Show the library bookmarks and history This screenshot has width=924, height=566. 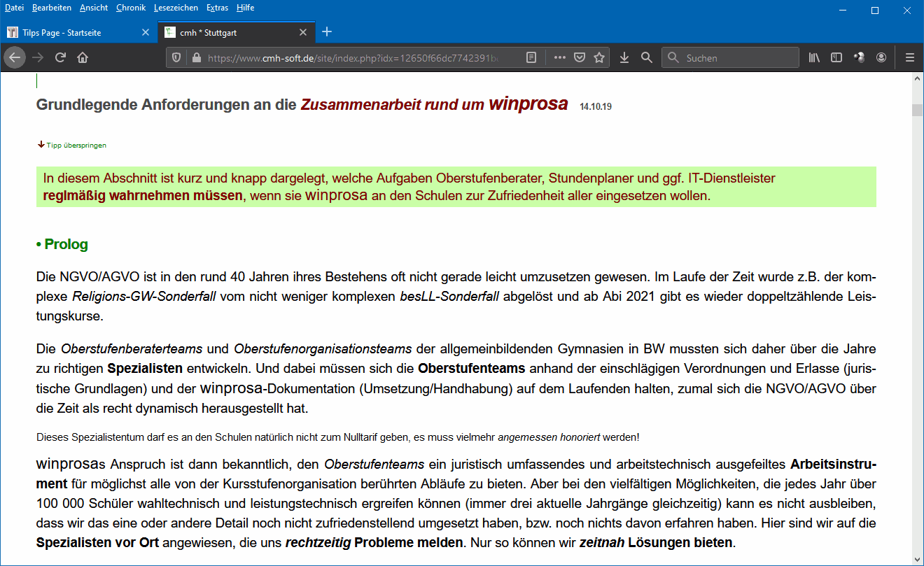click(814, 57)
